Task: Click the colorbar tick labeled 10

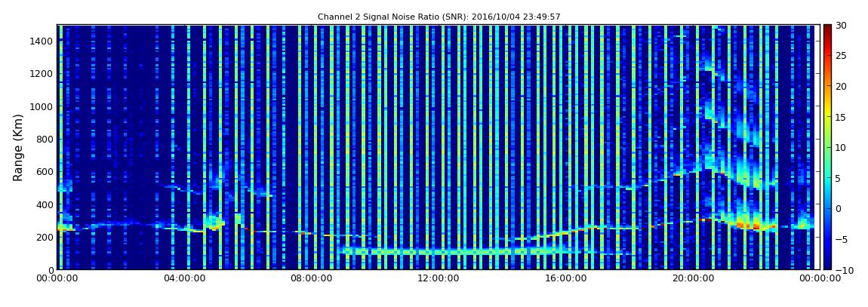Action: pos(842,147)
